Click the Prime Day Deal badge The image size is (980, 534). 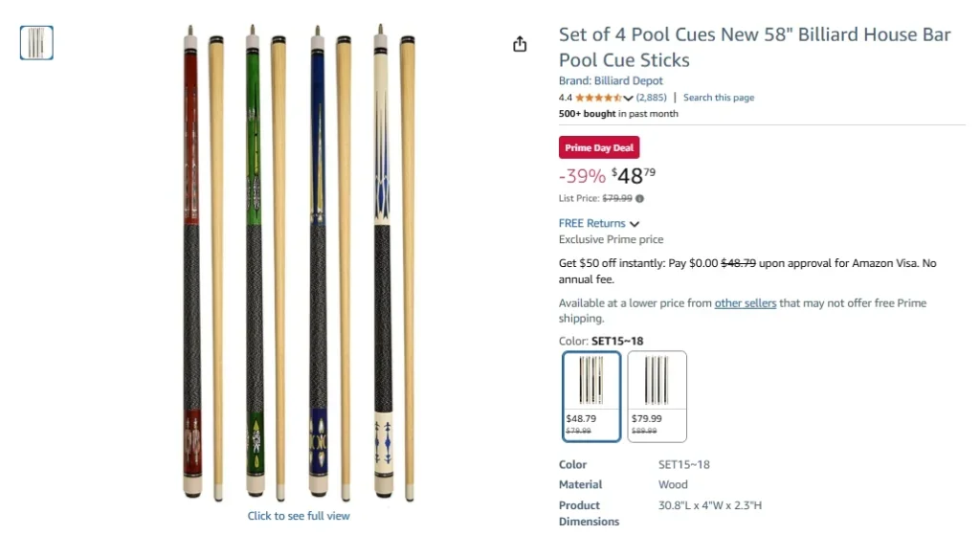(599, 147)
